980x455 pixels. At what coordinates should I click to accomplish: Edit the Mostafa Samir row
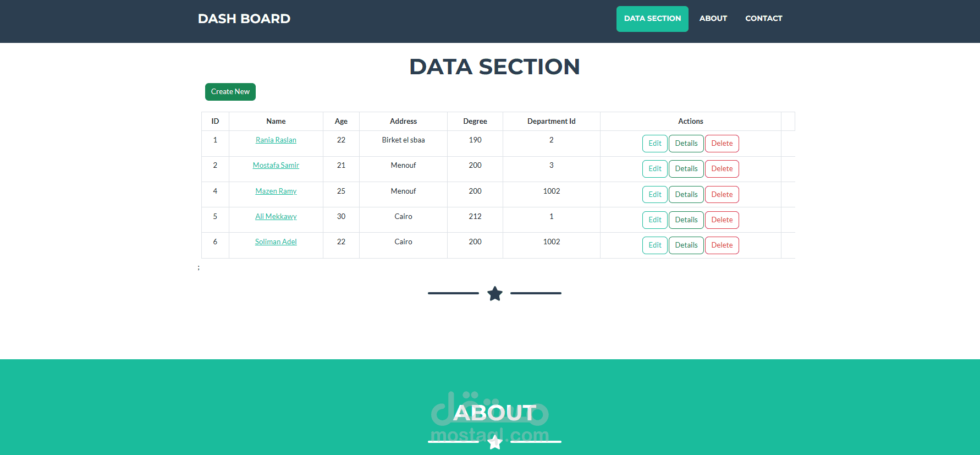[x=655, y=169]
